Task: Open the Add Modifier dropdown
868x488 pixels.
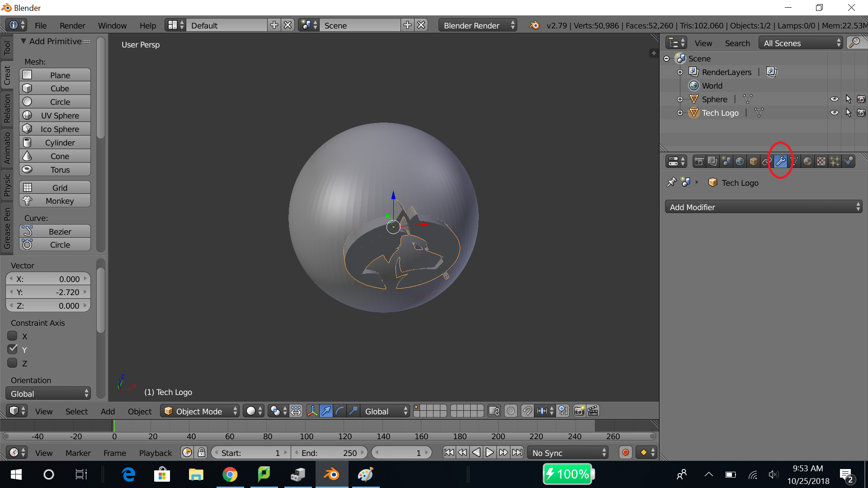Action: [x=763, y=207]
